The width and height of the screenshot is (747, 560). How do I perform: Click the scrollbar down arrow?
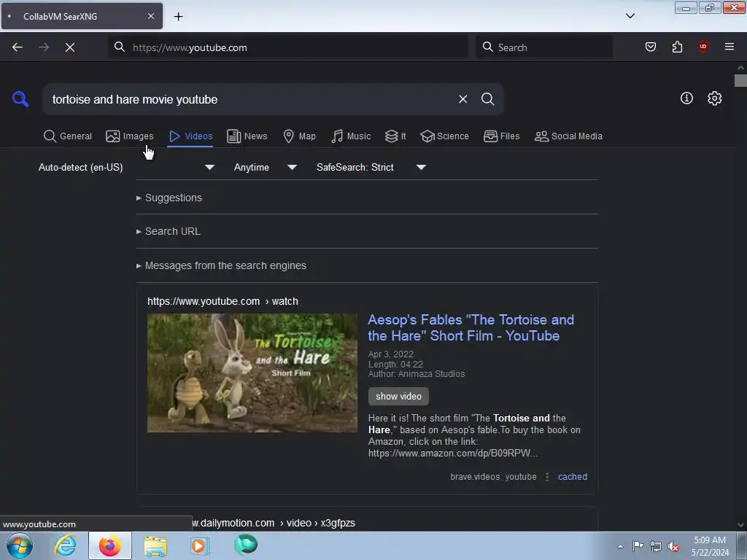pos(740,525)
